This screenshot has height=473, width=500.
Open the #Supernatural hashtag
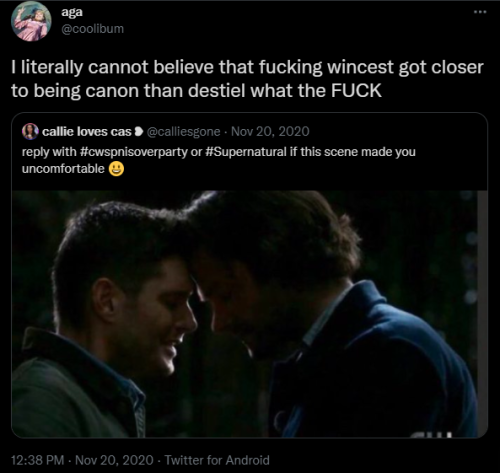click(x=246, y=152)
